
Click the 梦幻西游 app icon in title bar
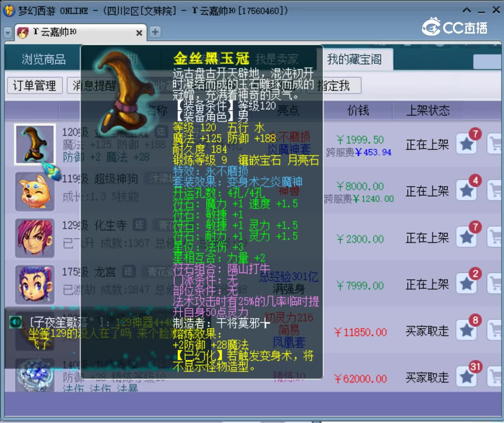[x=9, y=10]
